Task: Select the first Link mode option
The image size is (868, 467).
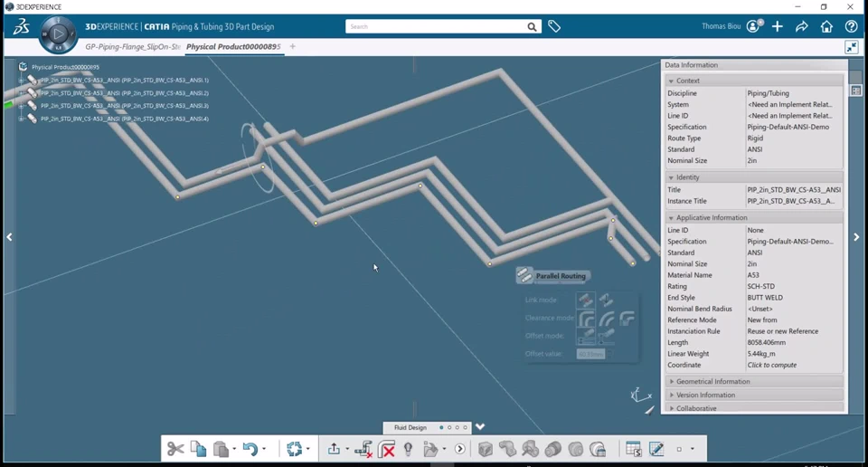Action: pos(586,300)
